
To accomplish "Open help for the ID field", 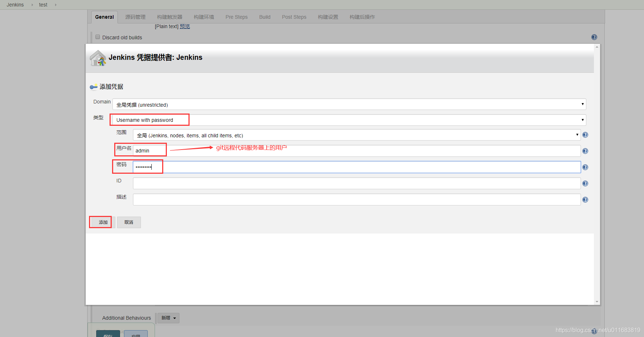I will tap(585, 183).
